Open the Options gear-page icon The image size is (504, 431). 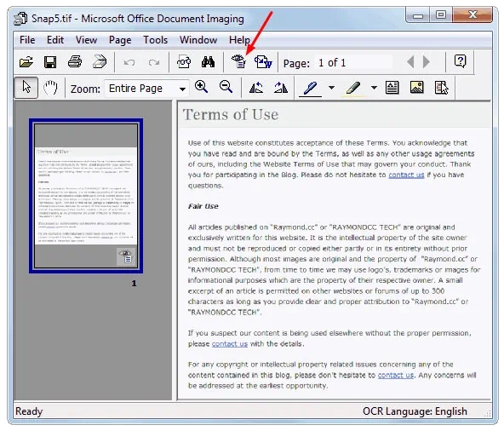click(184, 62)
